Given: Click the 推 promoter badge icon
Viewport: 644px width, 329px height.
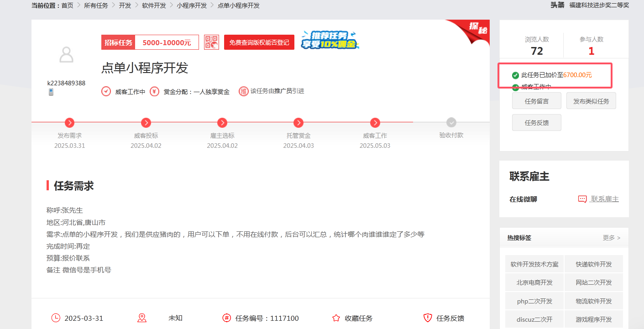Looking at the screenshot, I should [244, 91].
